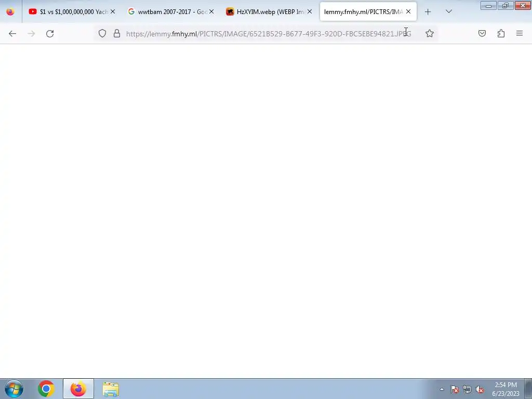Screen dimensions: 532x399
Task: Show hidden tray icons arrow
Action: point(442,389)
